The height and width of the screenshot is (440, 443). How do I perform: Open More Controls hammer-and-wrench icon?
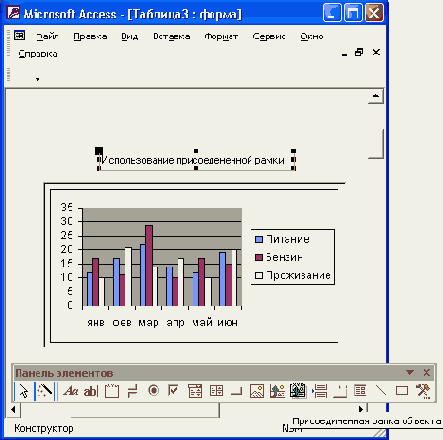pyautogui.click(x=423, y=391)
